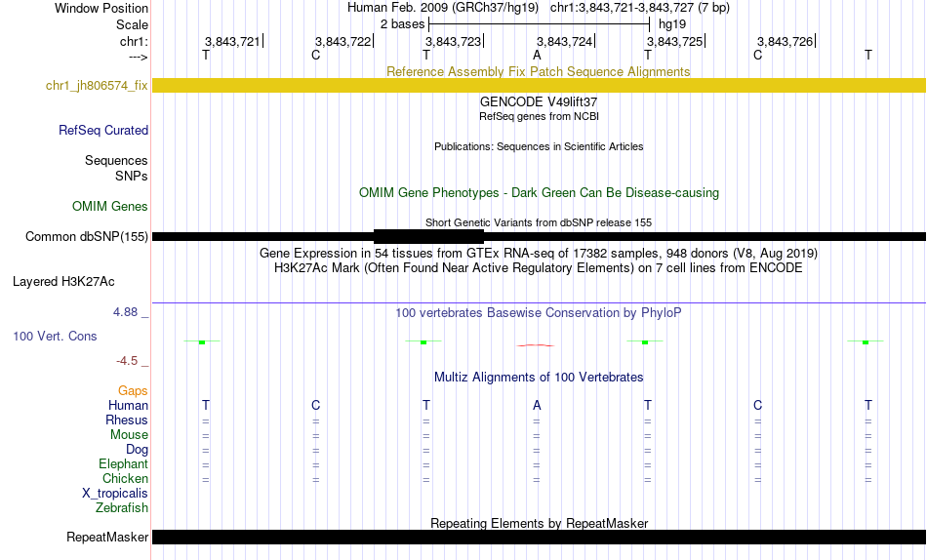Select the yellow fix patch alignment bar
The width and height of the screenshot is (927, 560).
[539, 85]
